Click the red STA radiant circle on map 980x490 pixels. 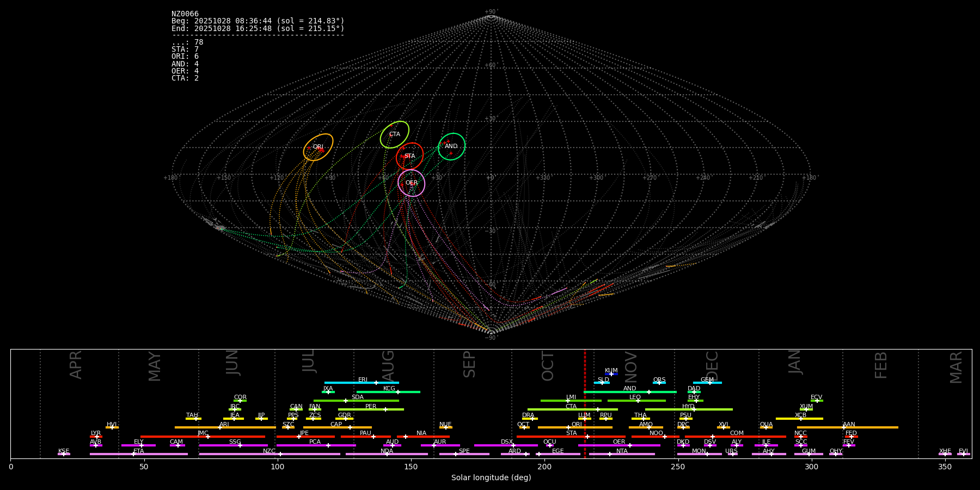(409, 156)
